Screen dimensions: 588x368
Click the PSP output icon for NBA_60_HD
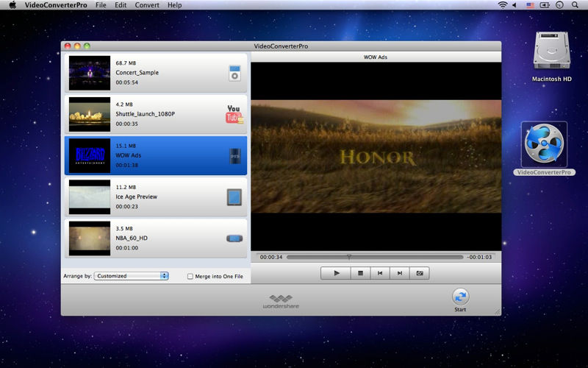click(x=234, y=238)
